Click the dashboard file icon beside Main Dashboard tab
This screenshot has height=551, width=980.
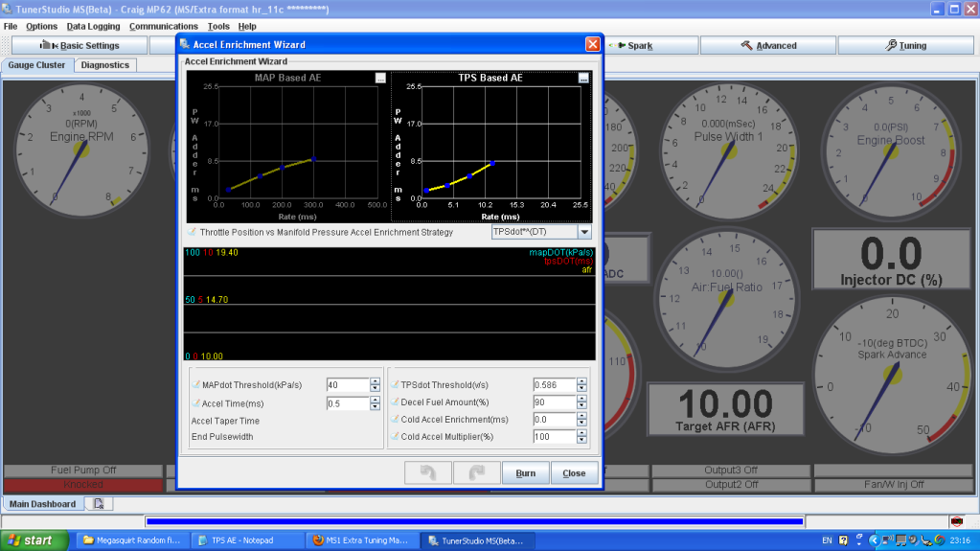99,503
